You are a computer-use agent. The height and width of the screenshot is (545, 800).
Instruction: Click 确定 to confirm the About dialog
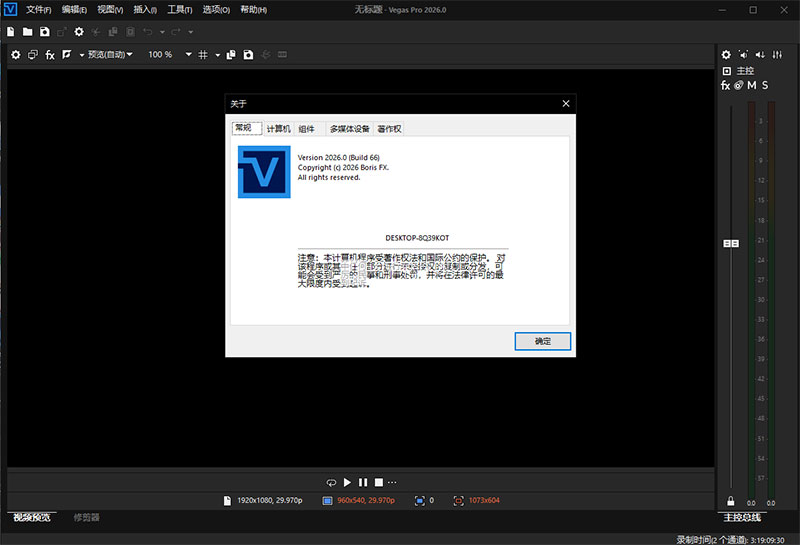click(x=542, y=341)
